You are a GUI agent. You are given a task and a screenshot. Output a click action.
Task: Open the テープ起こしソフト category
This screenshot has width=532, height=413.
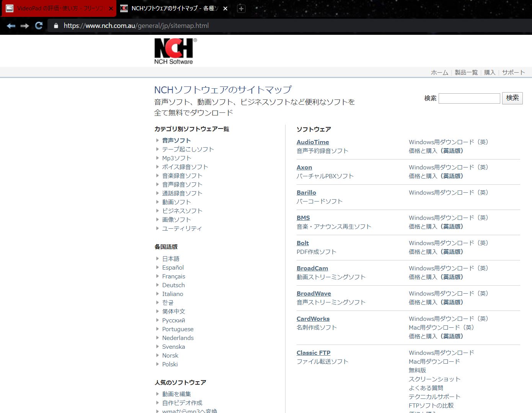tap(188, 149)
